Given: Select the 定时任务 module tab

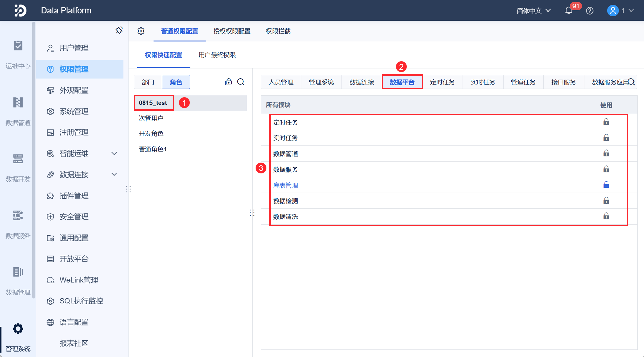Looking at the screenshot, I should point(442,82).
